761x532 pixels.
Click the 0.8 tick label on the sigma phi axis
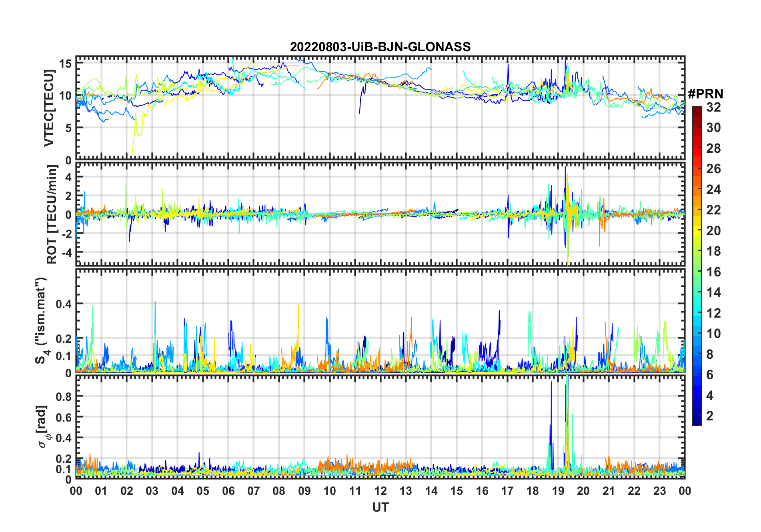point(64,396)
